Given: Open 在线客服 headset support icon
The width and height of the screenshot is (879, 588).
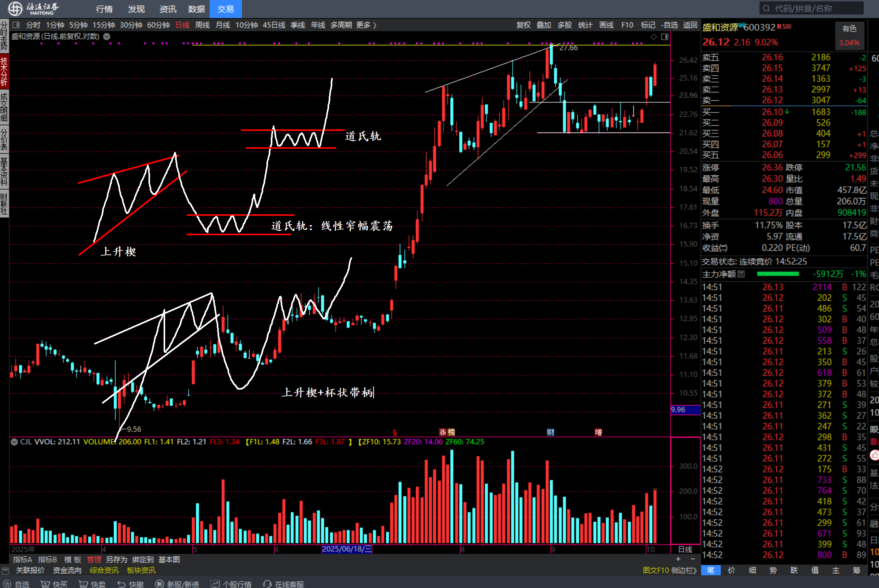Looking at the screenshot, I should pyautogui.click(x=267, y=584).
